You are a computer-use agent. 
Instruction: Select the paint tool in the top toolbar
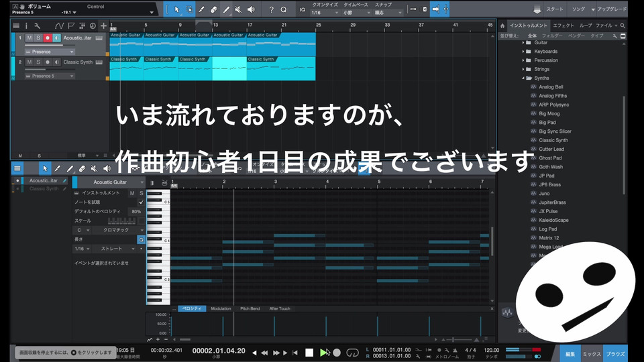226,9
